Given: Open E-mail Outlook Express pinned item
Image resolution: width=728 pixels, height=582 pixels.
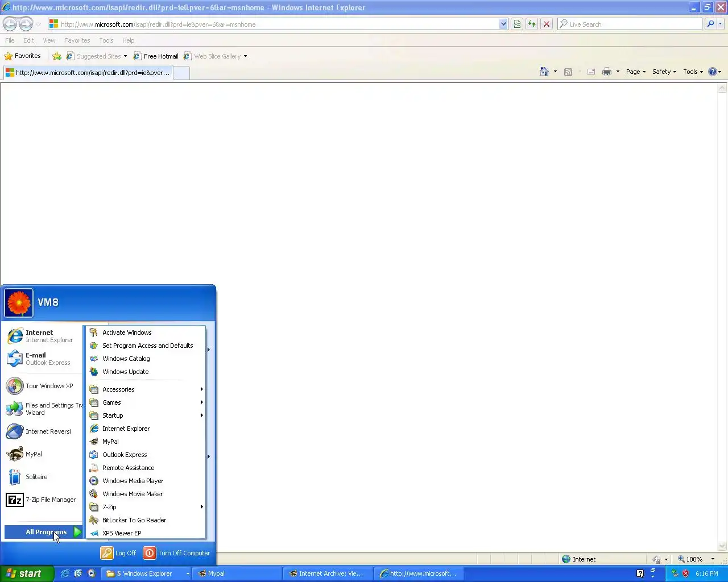Looking at the screenshot, I should pos(43,359).
